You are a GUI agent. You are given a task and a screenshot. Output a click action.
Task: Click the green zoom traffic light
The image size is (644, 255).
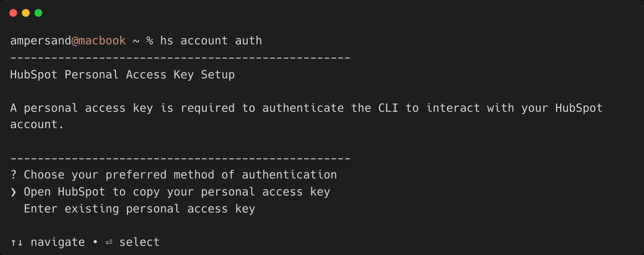[38, 13]
